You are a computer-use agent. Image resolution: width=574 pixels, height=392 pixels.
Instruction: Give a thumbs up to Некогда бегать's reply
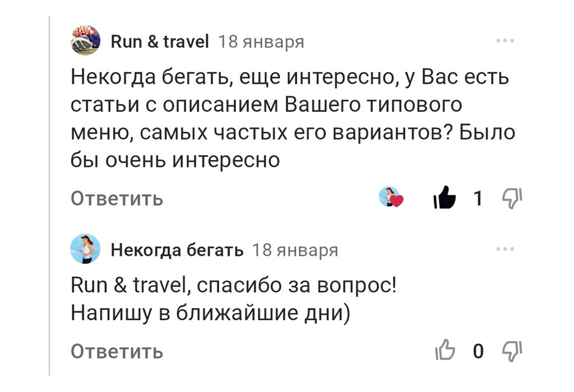tap(446, 350)
